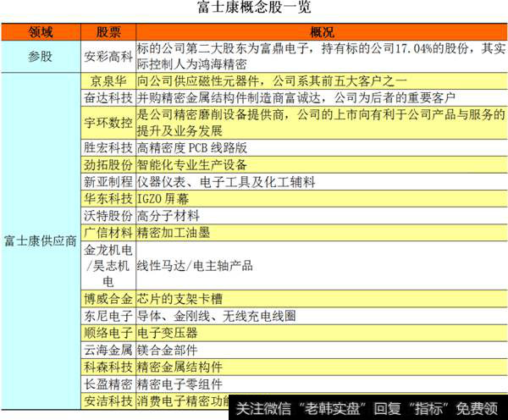
Task: Click the 云海金属 stock name
Action: [108, 349]
